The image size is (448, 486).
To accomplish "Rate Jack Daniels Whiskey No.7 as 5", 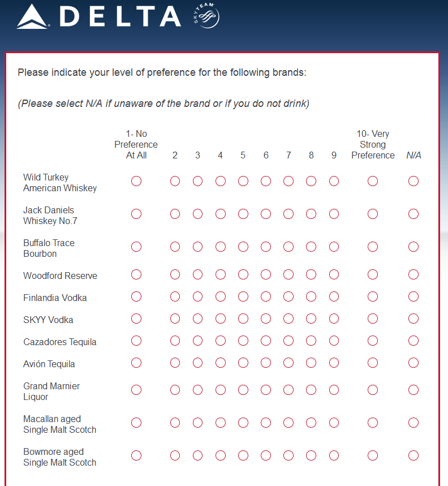I will 243,214.
